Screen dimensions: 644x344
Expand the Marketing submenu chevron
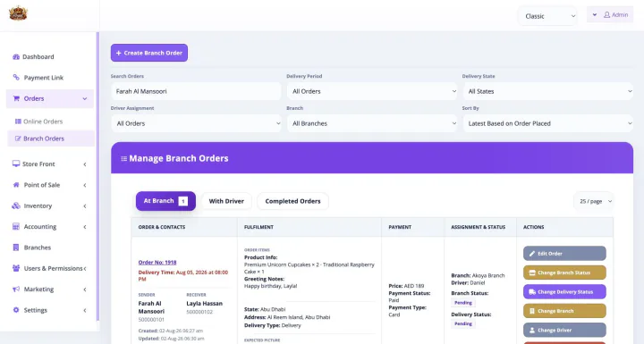[x=85, y=289]
